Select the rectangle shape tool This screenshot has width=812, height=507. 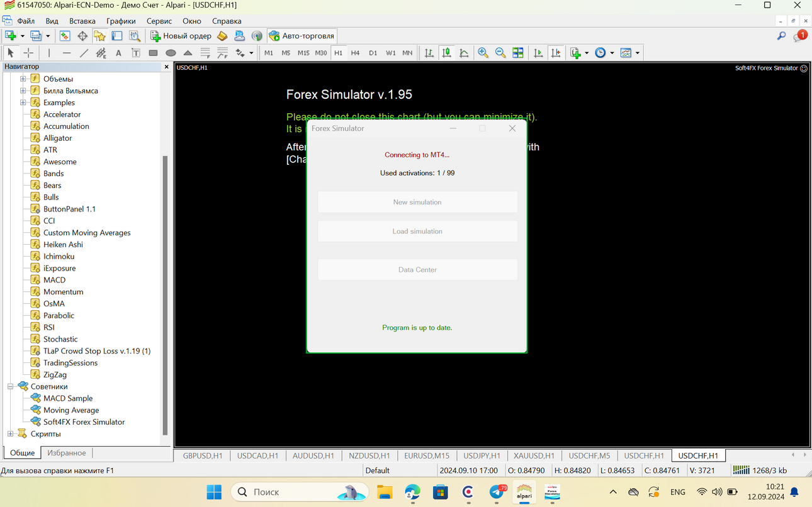coord(153,53)
